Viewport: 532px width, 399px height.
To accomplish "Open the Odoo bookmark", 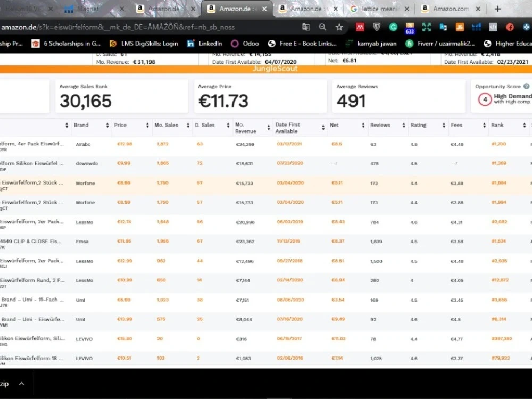I will [245, 44].
